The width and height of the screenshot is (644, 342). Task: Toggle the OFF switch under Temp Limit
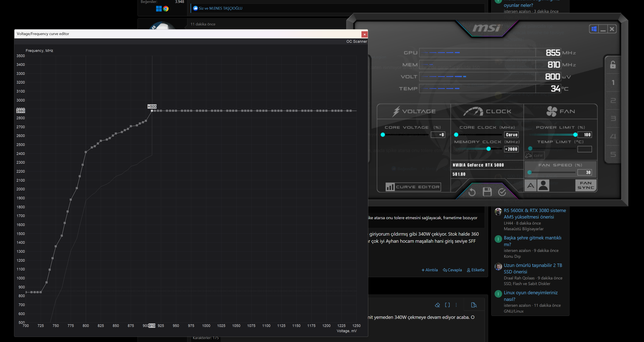pos(538,156)
